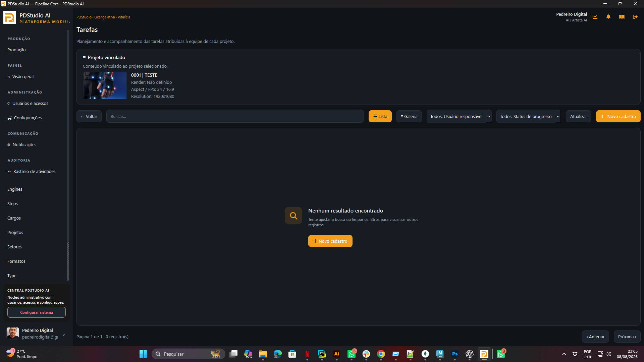Open Produção in the sidebar
Viewport: 644px width, 362px height.
click(x=16, y=50)
